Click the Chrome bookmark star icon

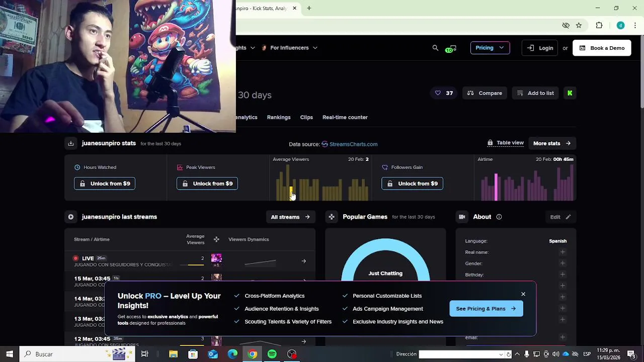tap(579, 25)
